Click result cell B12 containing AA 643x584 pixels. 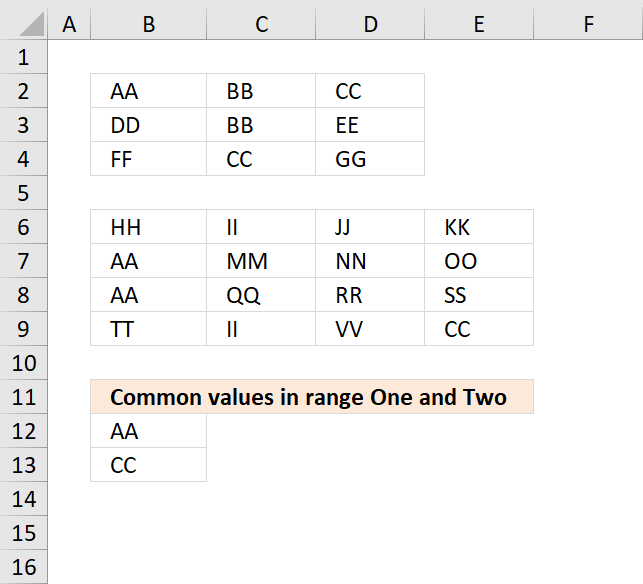[148, 431]
